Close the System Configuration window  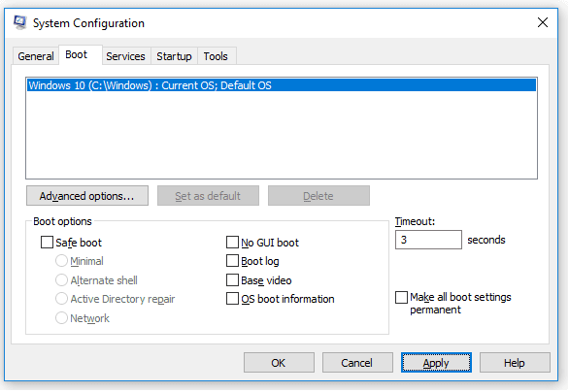pyautogui.click(x=543, y=22)
